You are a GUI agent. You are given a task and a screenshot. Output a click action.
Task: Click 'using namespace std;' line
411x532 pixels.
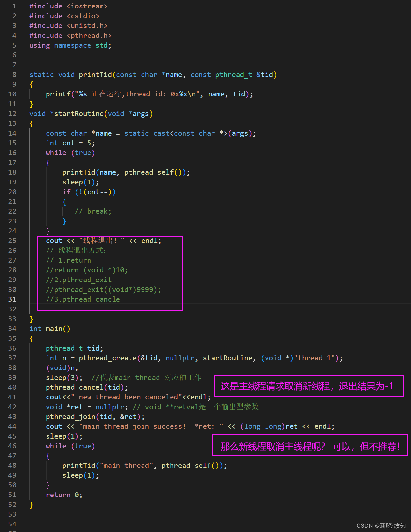coord(70,45)
